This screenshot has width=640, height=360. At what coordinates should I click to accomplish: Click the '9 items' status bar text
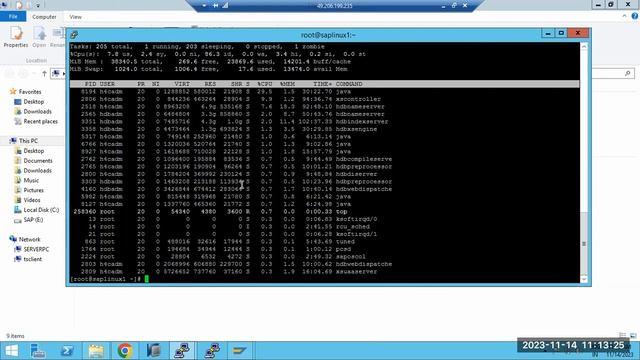click(x=16, y=336)
